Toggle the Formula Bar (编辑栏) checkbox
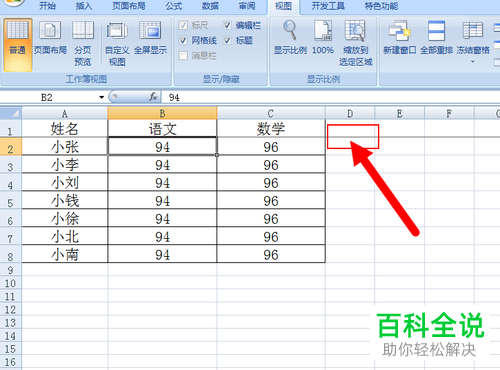Screen dimensions: 500x370 click(227, 25)
